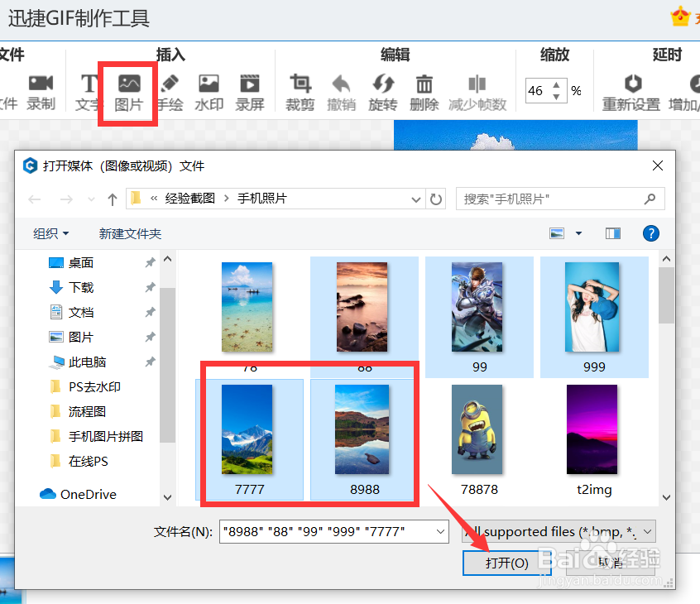700x604 pixels.
Task: Click 经验截图 in the address path
Action: (x=190, y=199)
